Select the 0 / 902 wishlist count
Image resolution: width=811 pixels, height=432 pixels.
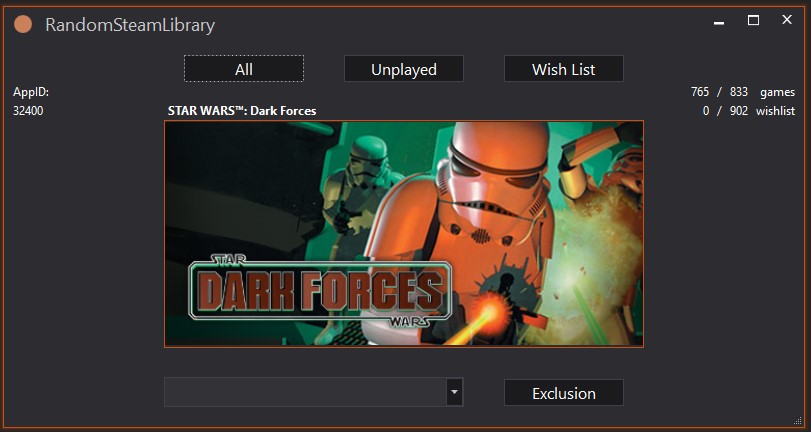(x=725, y=111)
